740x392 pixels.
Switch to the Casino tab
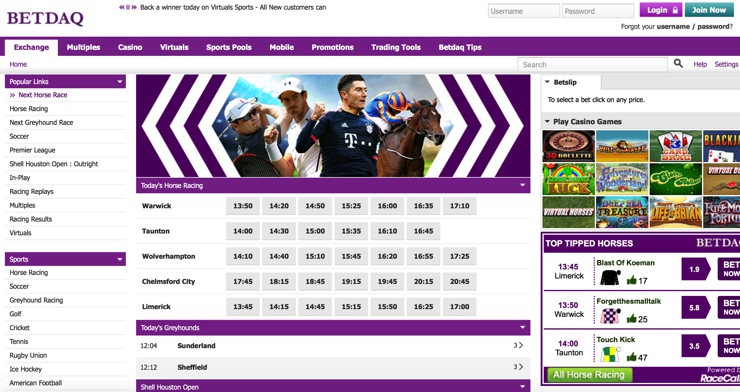click(130, 47)
